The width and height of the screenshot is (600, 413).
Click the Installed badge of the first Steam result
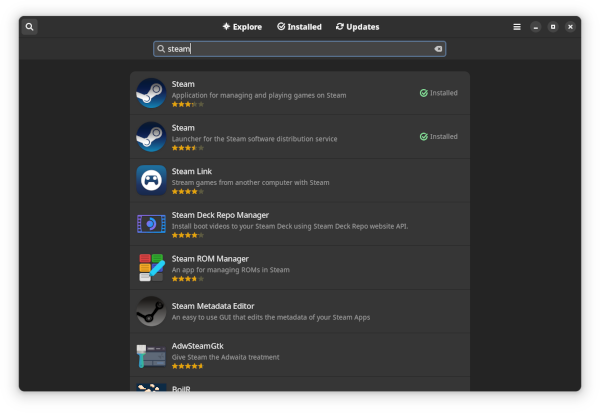pyautogui.click(x=439, y=93)
